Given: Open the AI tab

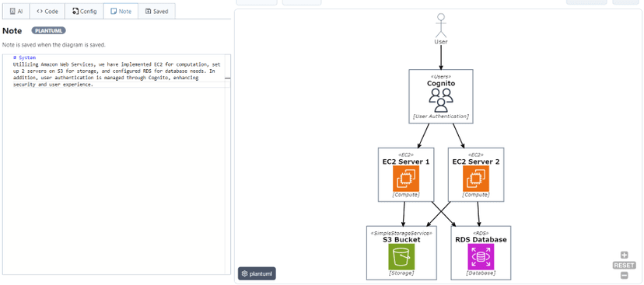Looking at the screenshot, I should click(x=16, y=11).
